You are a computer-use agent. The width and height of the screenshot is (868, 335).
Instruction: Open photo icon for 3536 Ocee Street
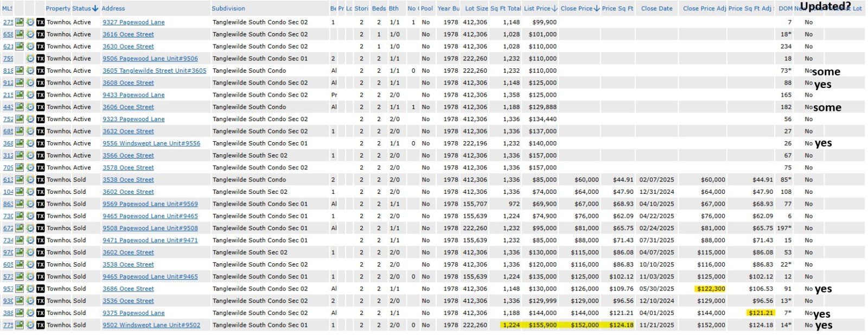point(20,301)
